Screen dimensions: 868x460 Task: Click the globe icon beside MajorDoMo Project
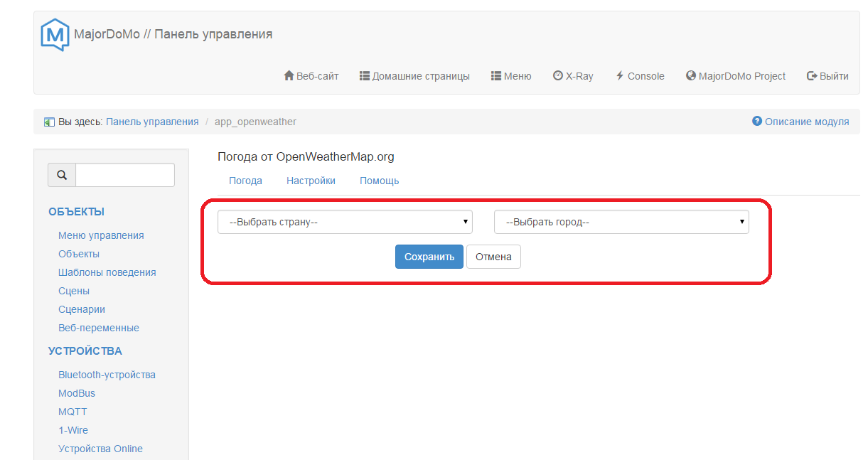(691, 76)
